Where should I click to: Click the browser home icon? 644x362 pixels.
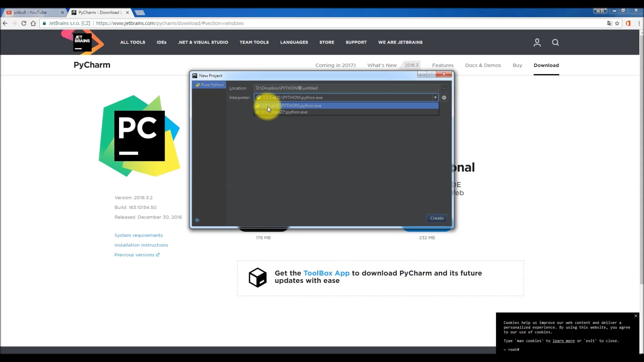[x=33, y=23]
